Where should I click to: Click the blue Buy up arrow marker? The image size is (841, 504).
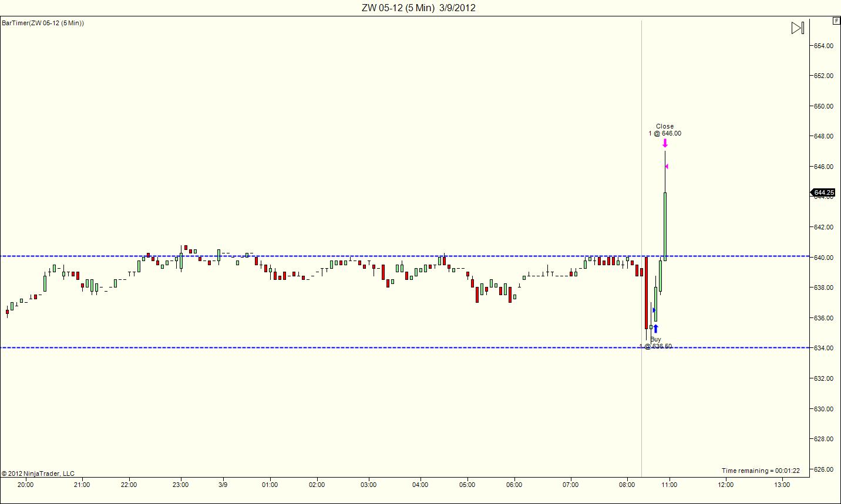point(655,329)
